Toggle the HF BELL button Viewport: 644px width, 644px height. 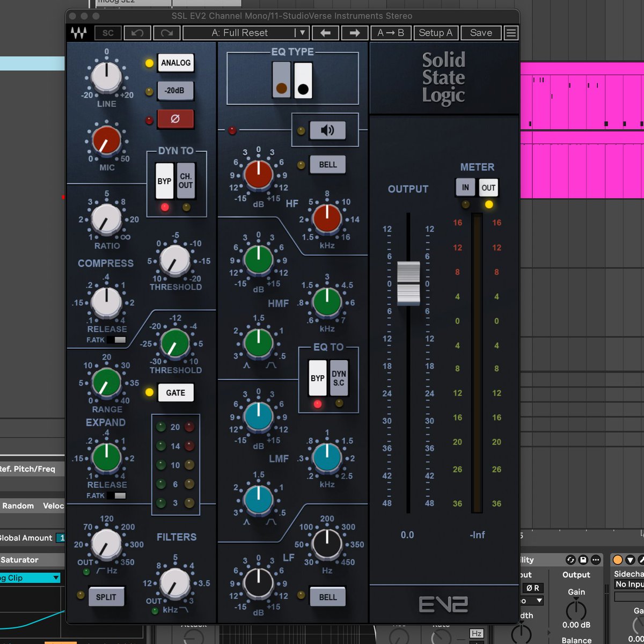click(x=327, y=165)
